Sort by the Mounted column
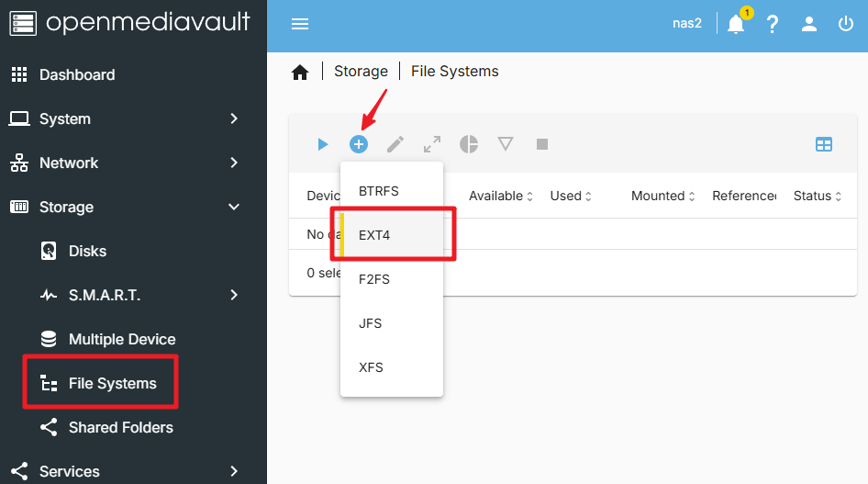 pyautogui.click(x=663, y=196)
